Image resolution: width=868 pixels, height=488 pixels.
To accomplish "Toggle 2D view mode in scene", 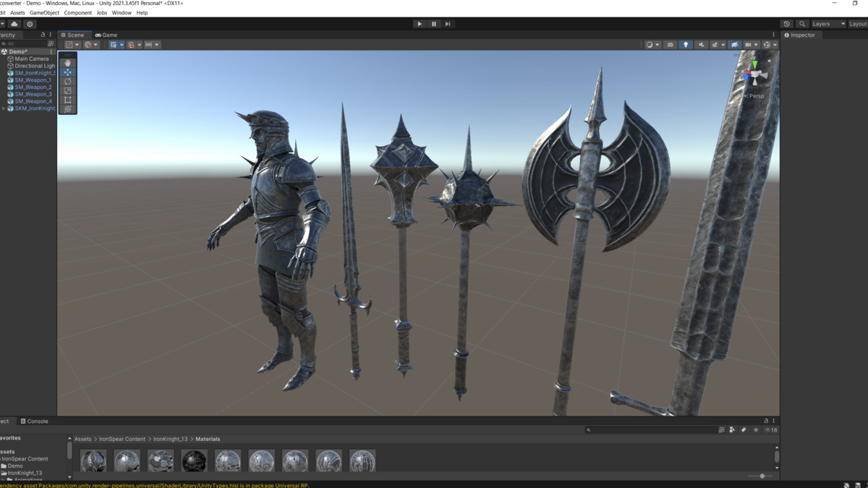I will 670,45.
